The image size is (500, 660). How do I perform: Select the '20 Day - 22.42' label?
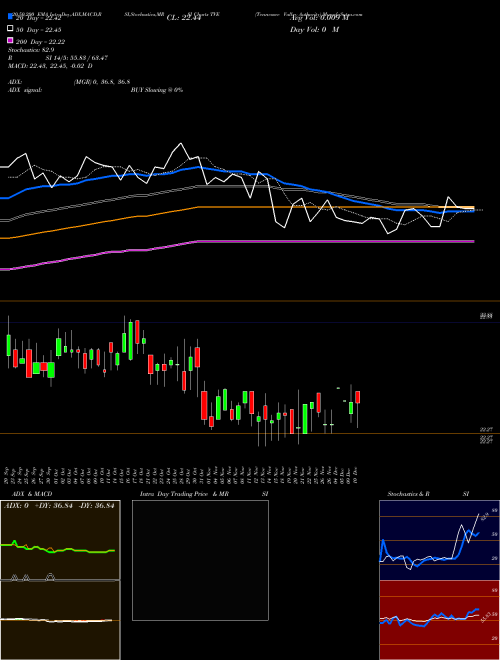coord(39,18)
